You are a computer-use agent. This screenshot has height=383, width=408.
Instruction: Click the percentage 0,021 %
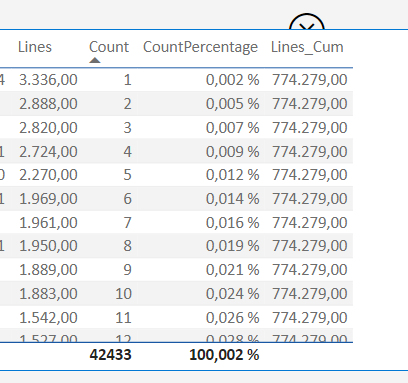232,270
